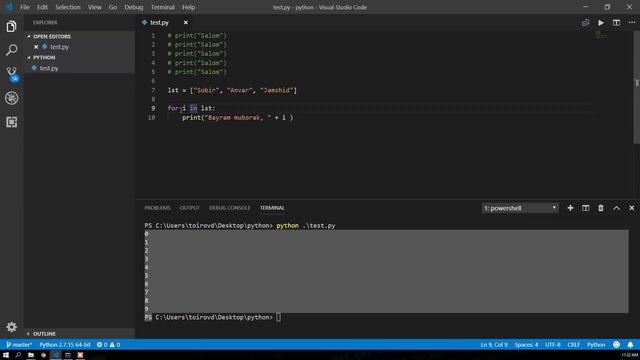Open the Debug view in activity bar

[11, 98]
